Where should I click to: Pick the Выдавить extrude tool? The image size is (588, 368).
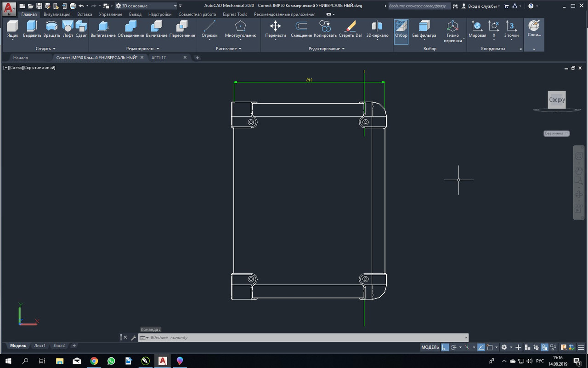(32, 29)
